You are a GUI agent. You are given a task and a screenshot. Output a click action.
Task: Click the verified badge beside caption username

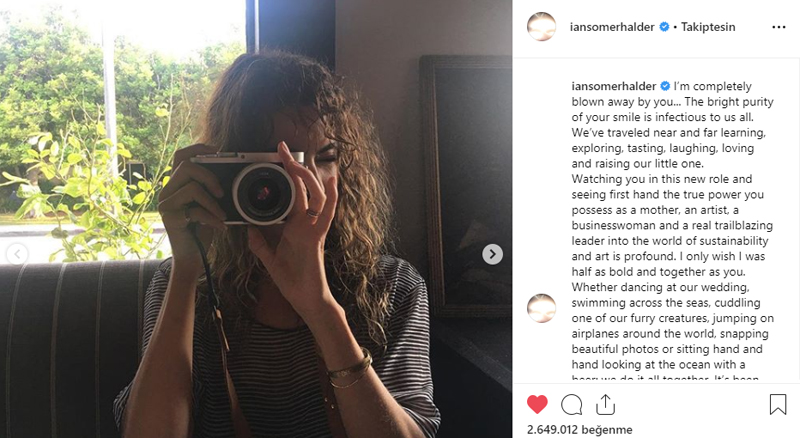point(664,86)
